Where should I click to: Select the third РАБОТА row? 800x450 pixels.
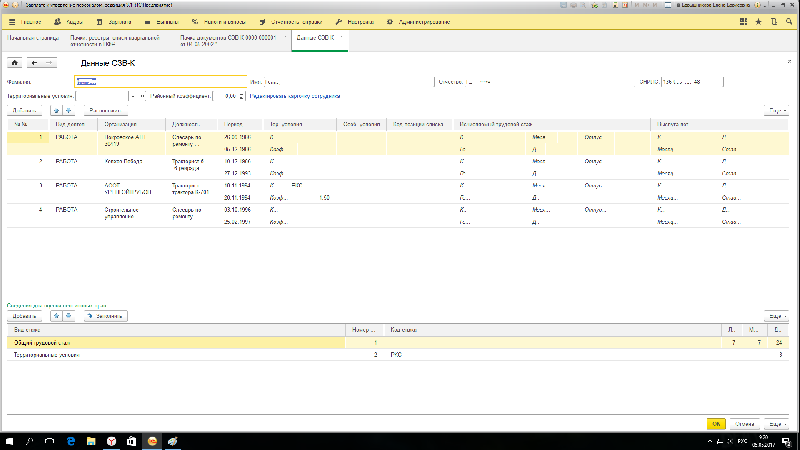[398, 191]
